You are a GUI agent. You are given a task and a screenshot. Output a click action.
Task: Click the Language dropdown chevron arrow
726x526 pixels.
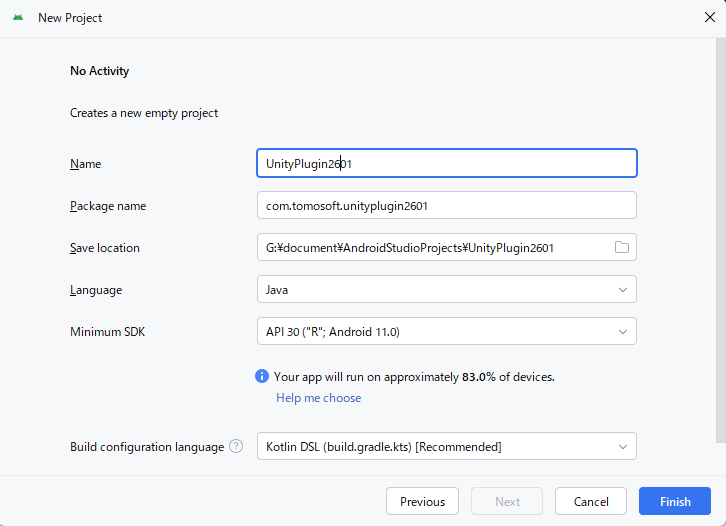(622, 289)
